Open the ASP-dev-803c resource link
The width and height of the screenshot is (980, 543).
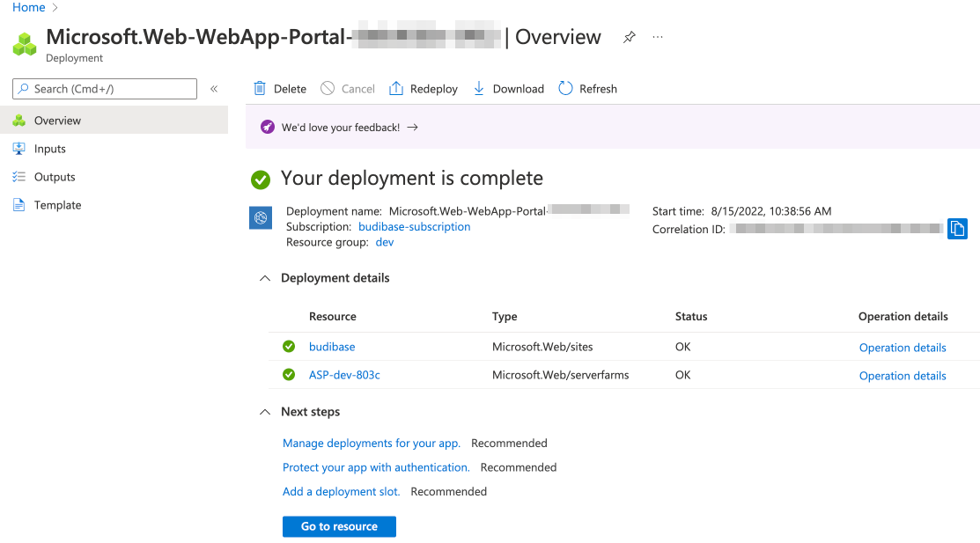click(344, 374)
